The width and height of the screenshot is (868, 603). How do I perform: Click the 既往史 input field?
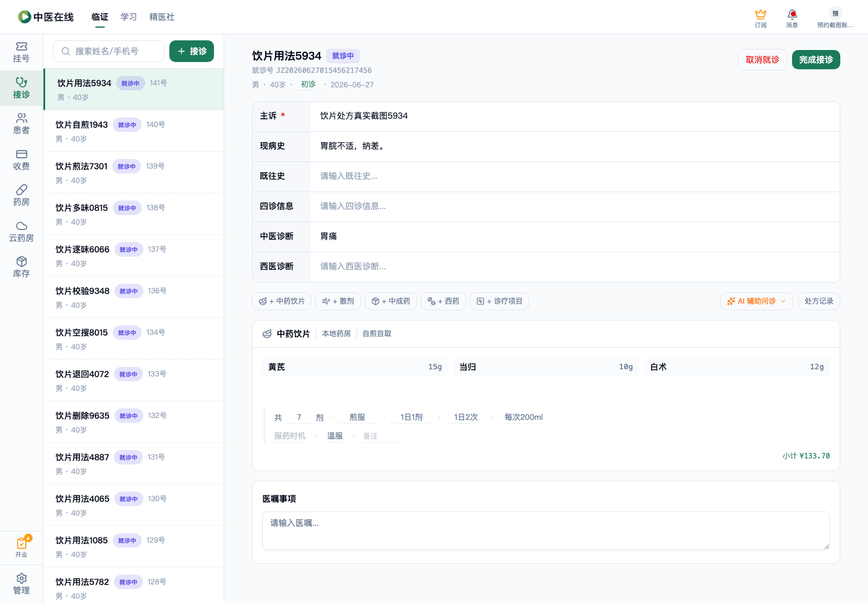574,176
